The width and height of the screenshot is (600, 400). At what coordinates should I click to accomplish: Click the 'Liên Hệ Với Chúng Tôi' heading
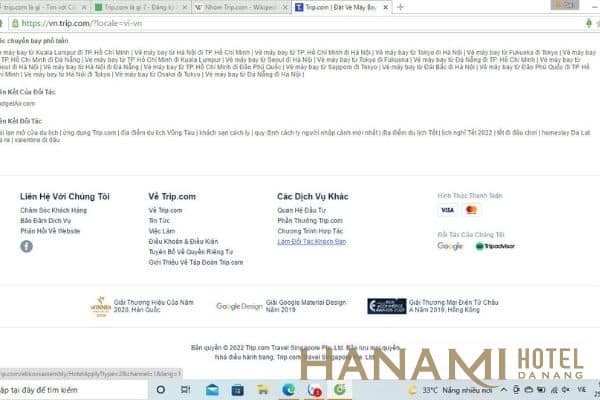click(x=65, y=197)
